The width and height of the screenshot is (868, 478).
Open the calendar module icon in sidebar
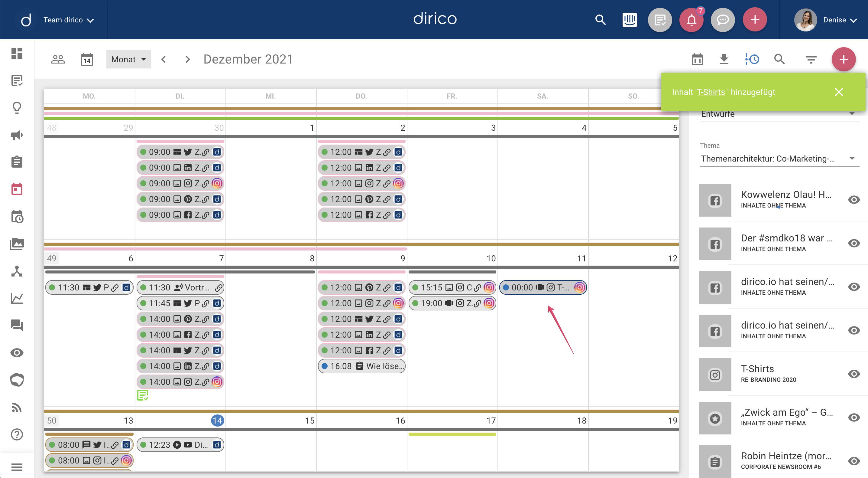click(x=17, y=189)
